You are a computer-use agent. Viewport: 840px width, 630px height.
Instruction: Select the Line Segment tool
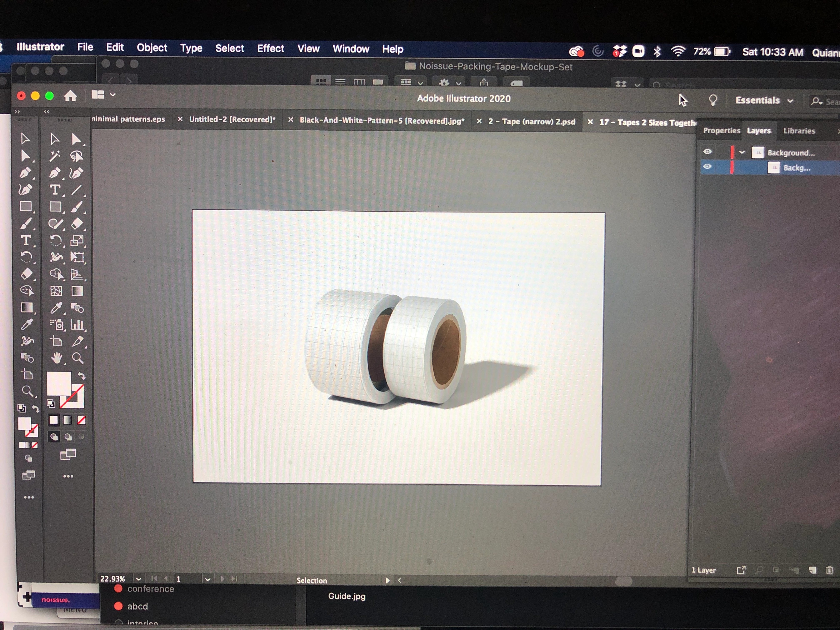[76, 190]
